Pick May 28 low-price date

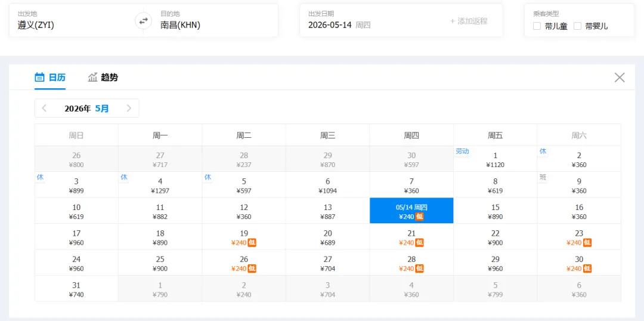411,263
